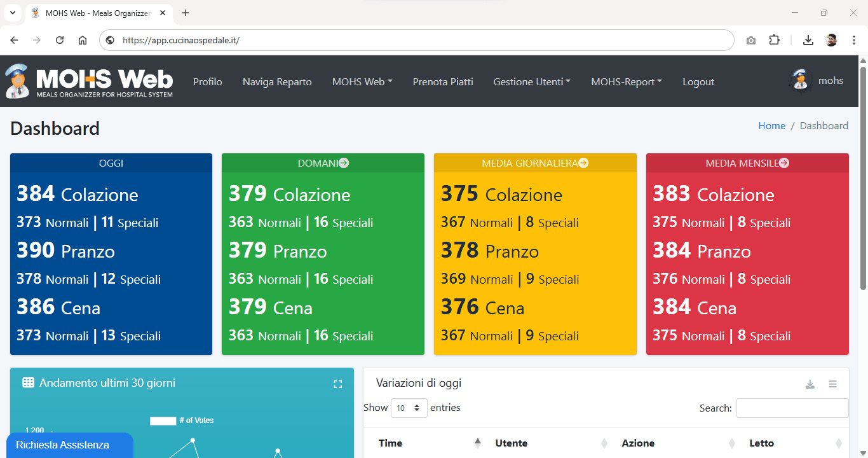
Task: Open the browser extensions icon
Action: 774,40
